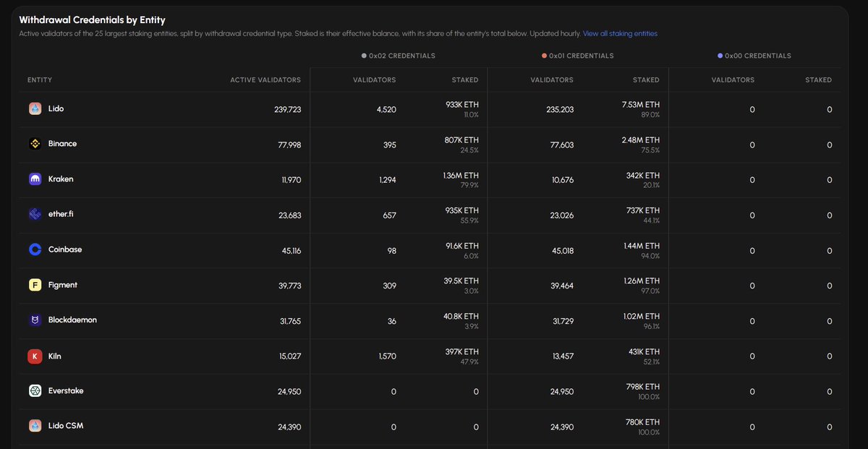The width and height of the screenshot is (868, 449).
Task: Click the 0x01 CREDENTIALS group header
Action: [577, 56]
